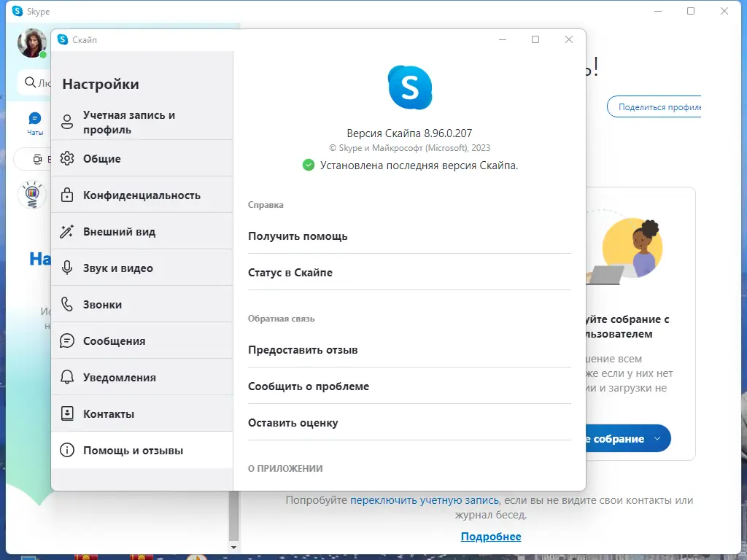Open the Уведомления bell icon

click(x=68, y=377)
